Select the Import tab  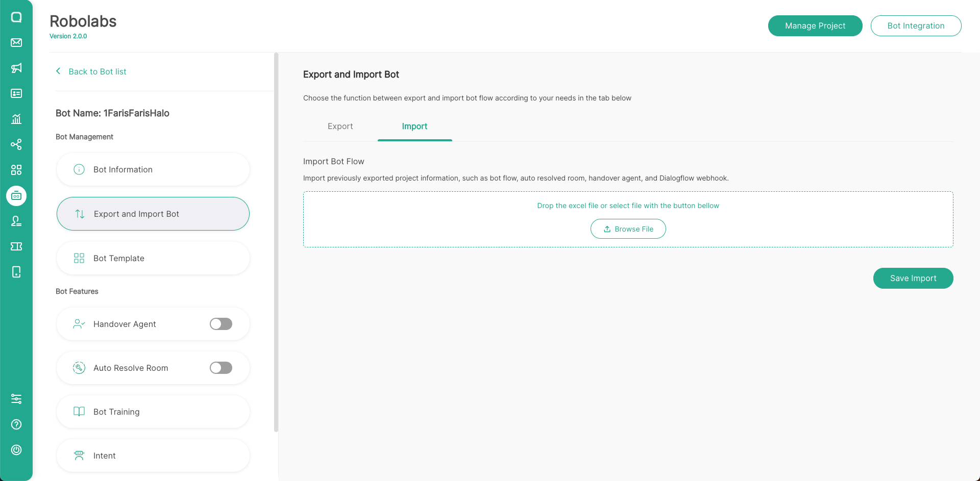[414, 126]
